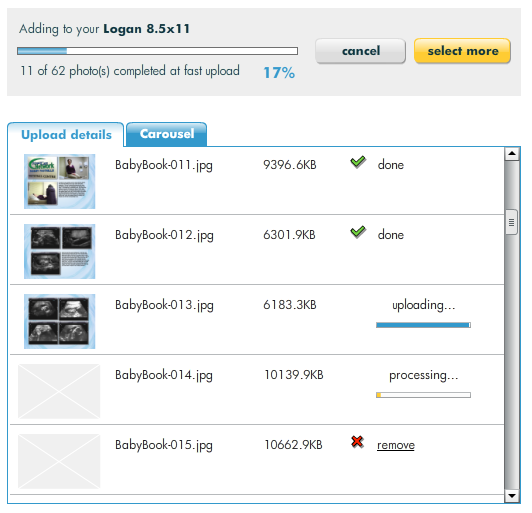Click the scrollbar down arrow
The image size is (532, 513).
(512, 496)
